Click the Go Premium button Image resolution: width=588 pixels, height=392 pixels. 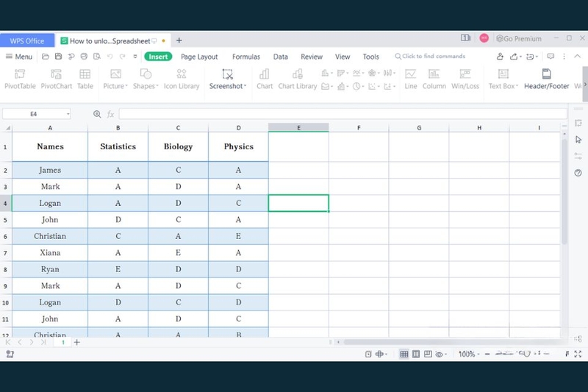(519, 38)
